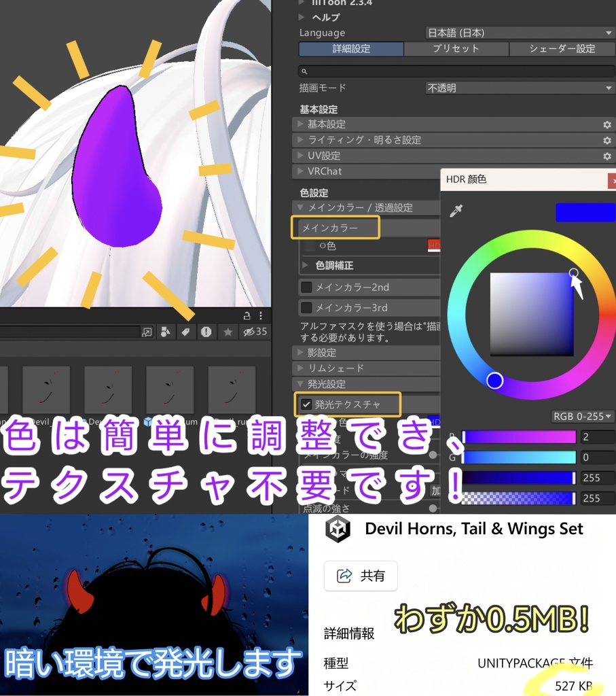Click the Devil Horns, Tail & Wings Set title
The width and height of the screenshot is (616, 696).
473,529
